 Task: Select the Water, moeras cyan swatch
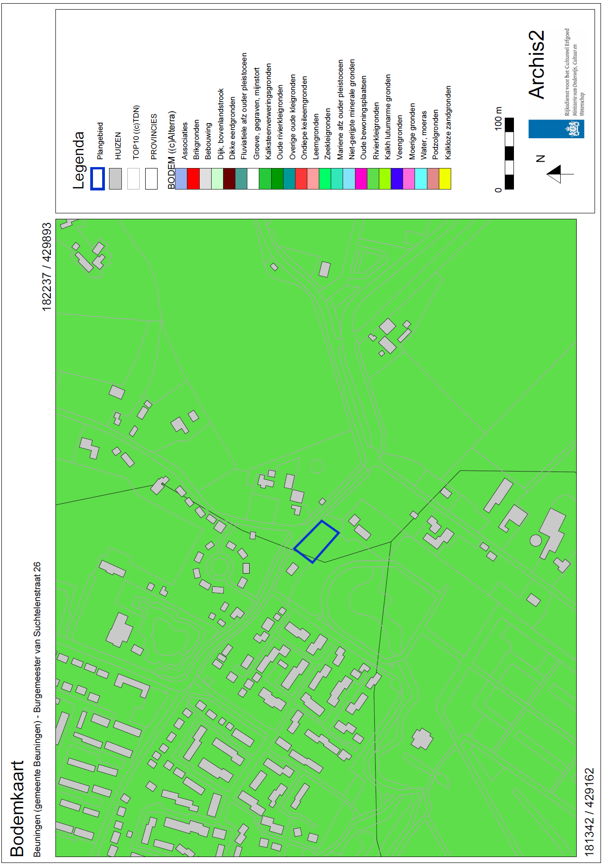pyautogui.click(x=421, y=179)
